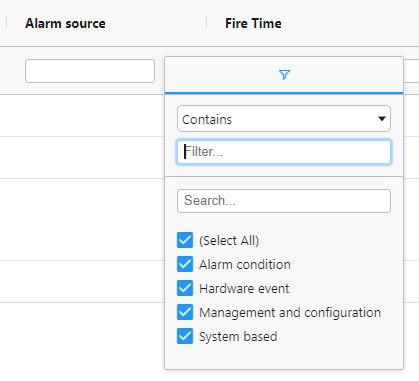
Task: Uncheck the Alarm condition checkbox
Action: point(185,264)
